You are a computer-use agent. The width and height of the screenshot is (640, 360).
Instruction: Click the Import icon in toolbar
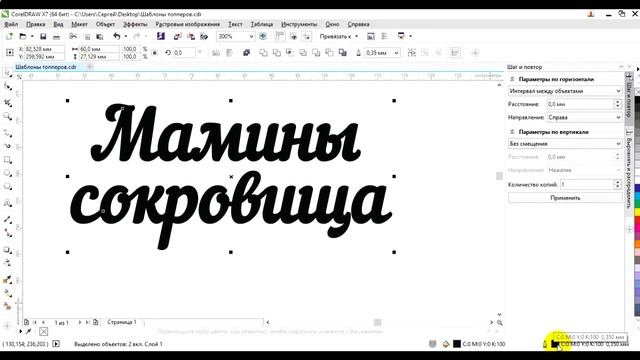coord(178,36)
